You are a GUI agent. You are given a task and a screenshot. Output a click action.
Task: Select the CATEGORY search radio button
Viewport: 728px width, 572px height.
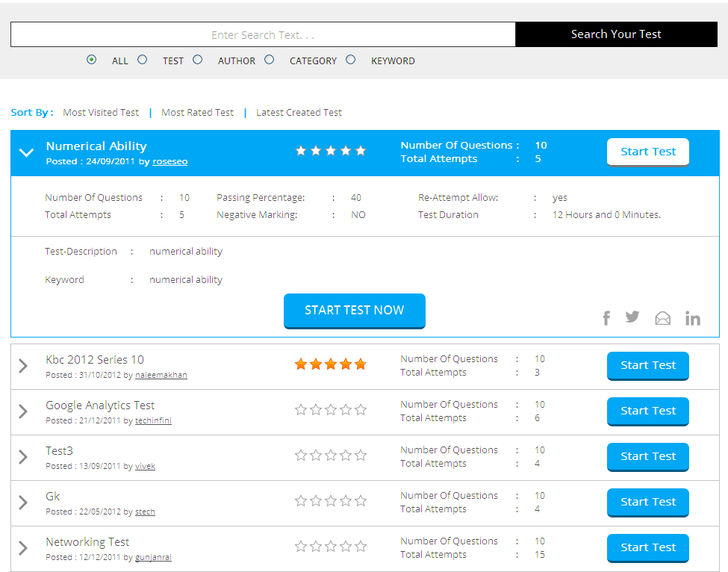[x=270, y=60]
